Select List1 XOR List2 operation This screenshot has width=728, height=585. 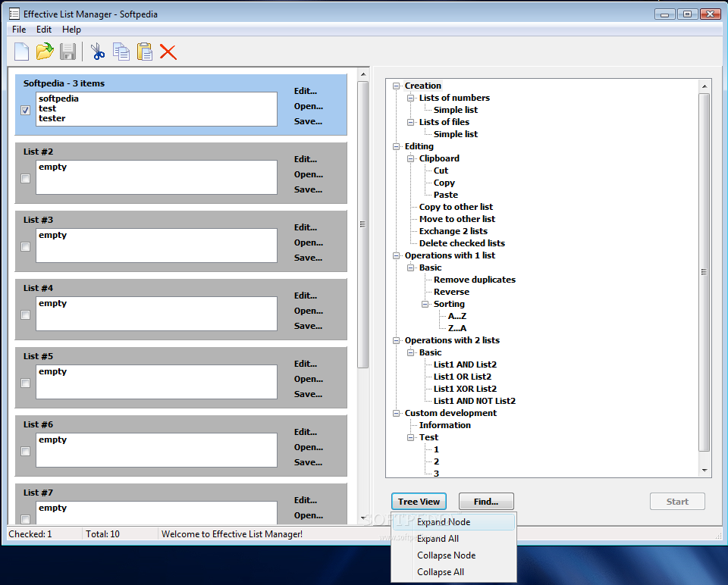465,389
